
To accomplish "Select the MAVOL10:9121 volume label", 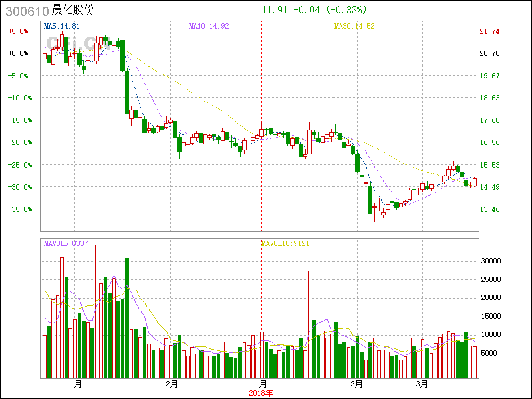I will click(x=285, y=243).
